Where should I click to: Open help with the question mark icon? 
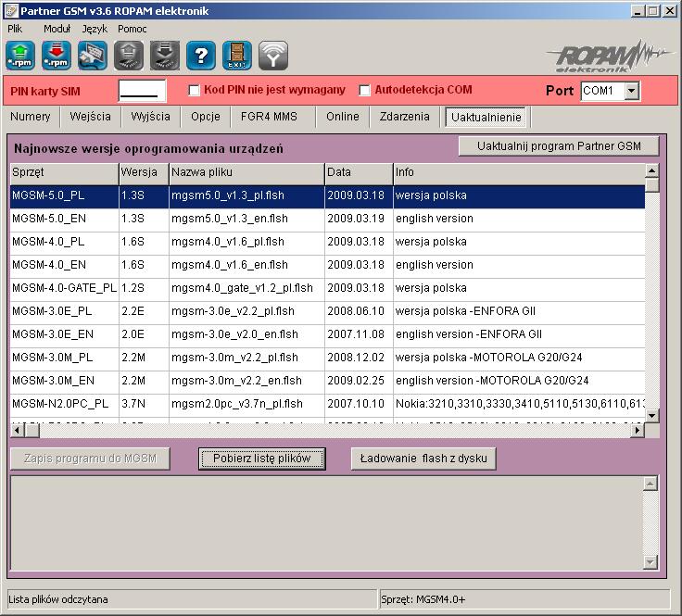tap(201, 56)
